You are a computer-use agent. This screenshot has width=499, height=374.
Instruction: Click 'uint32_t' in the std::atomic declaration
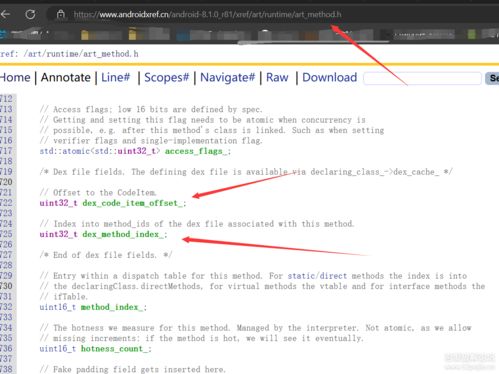tap(136, 151)
